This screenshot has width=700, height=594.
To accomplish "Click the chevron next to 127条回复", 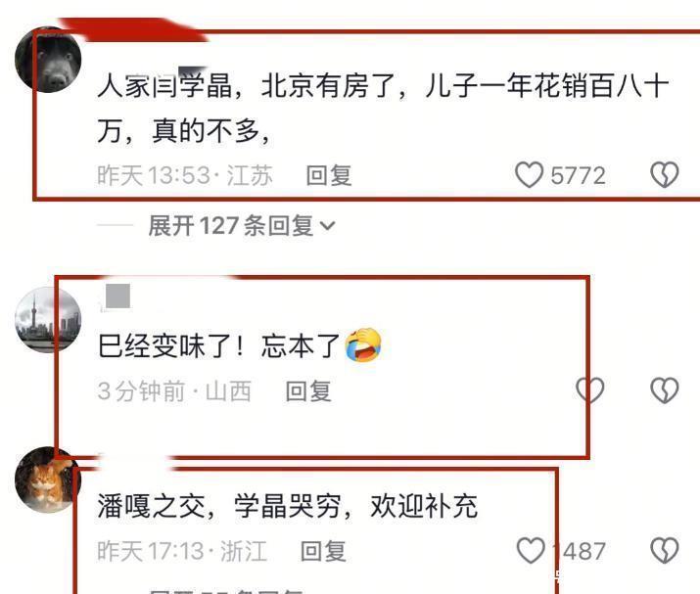I will [x=327, y=226].
